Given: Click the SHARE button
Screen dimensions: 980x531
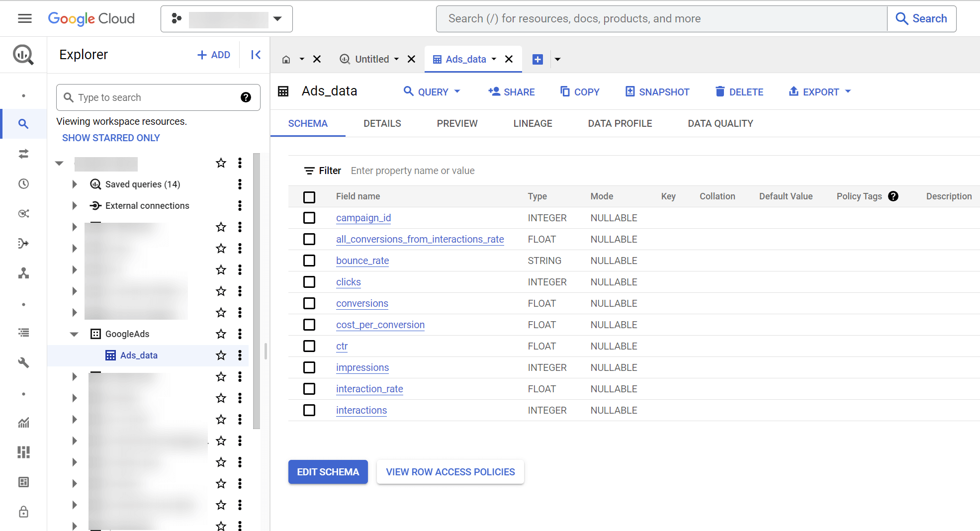Looking at the screenshot, I should pos(511,92).
